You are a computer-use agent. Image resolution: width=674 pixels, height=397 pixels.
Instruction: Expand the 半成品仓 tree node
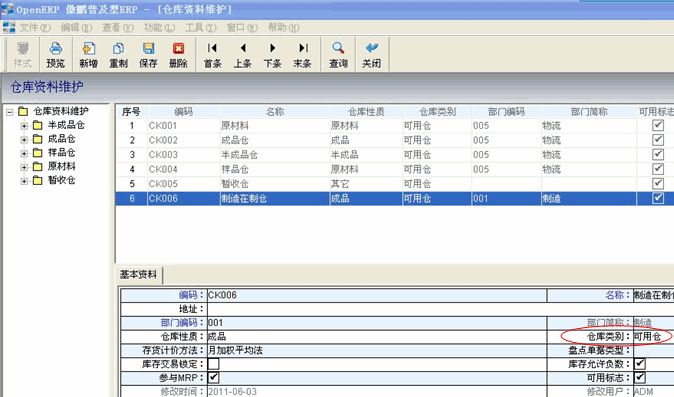point(24,126)
